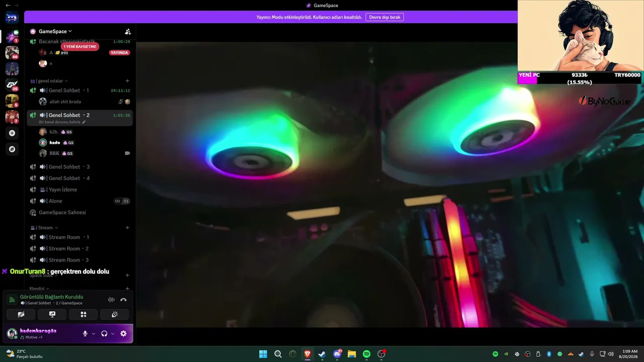
Task: Open the weather widget on taskbar
Action: (x=24, y=354)
